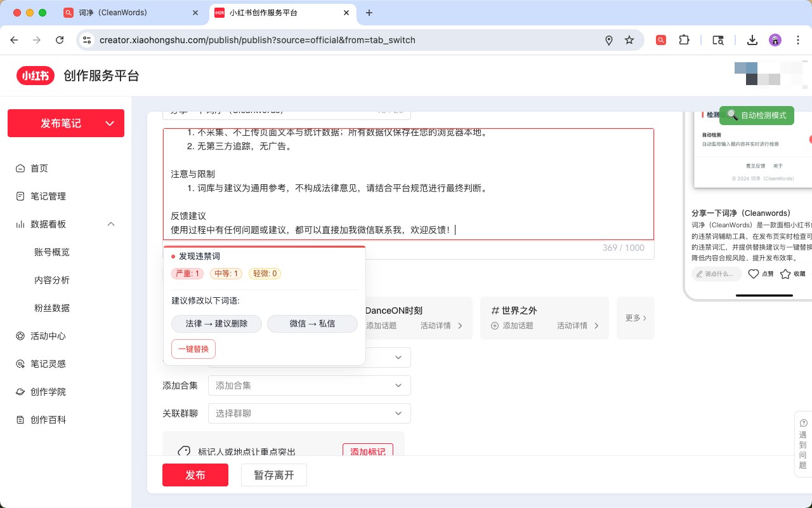This screenshot has height=508, width=812.
Task: Open the Chrome profile avatar
Action: tap(775, 40)
